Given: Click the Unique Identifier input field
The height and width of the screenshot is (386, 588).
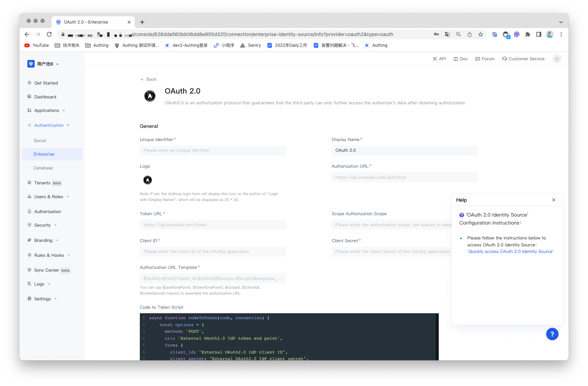Looking at the screenshot, I should [213, 150].
